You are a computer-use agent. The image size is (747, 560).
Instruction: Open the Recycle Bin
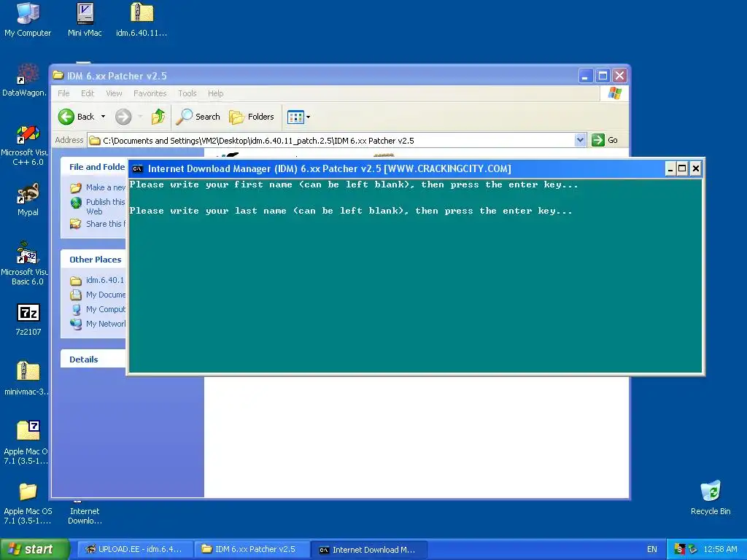coord(711,498)
